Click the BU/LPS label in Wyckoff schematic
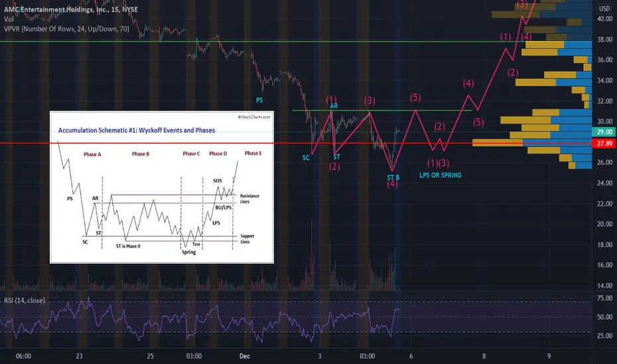The image size is (617, 364). point(224,207)
